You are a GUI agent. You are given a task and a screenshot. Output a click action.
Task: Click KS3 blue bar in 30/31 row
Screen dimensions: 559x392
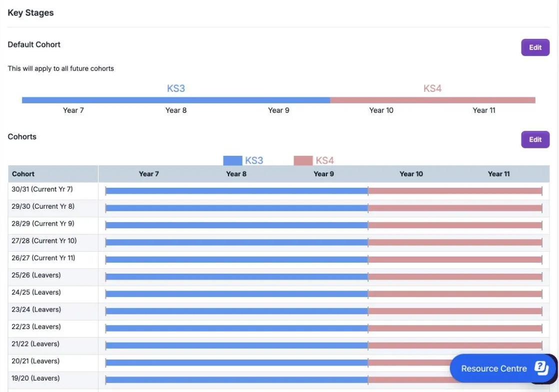(x=236, y=191)
